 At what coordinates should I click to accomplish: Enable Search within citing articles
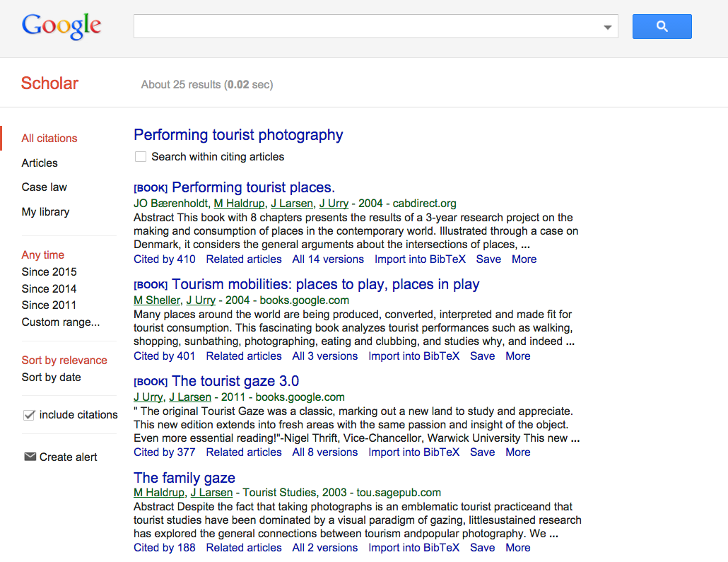point(140,156)
